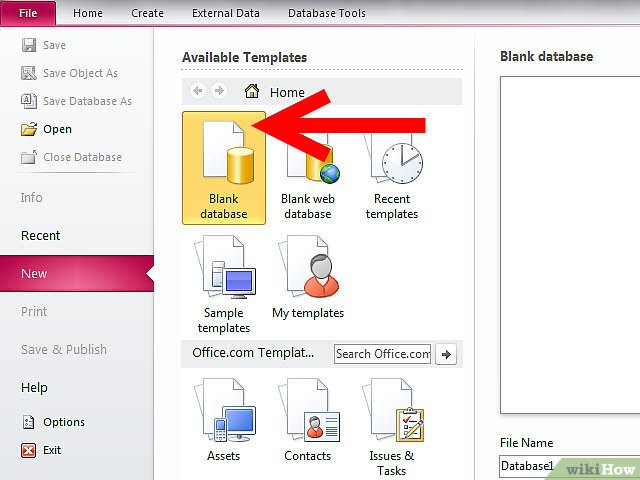This screenshot has width=640, height=480.
Task: Open the Recent templates clock icon
Action: (394, 159)
